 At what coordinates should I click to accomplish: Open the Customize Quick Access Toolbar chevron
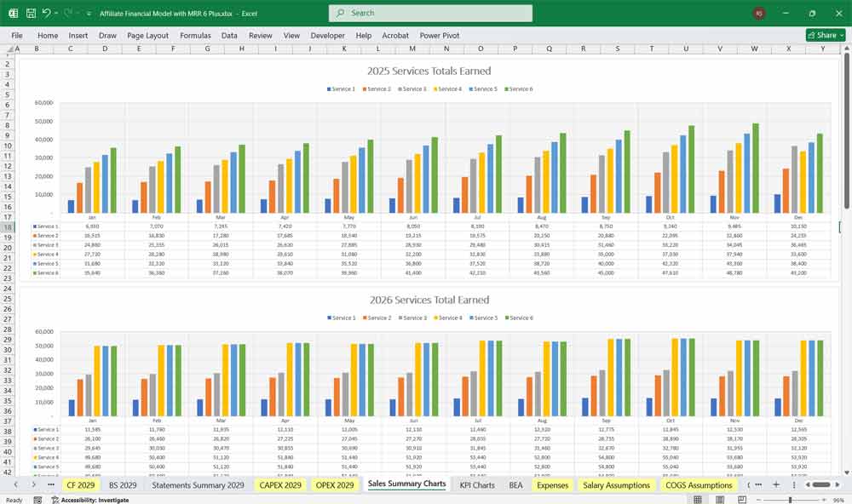[x=87, y=14]
